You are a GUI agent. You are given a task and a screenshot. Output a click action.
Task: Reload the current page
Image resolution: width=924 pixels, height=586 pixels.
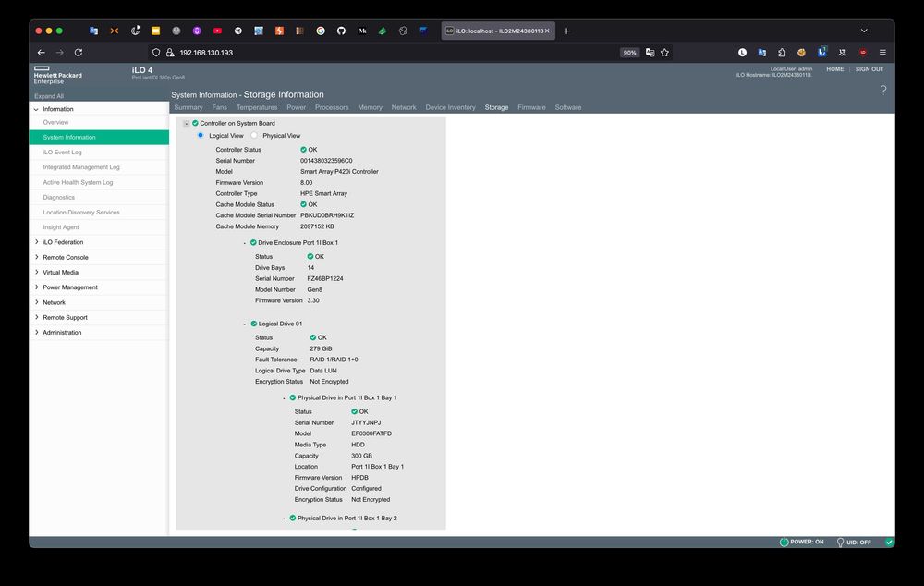pyautogui.click(x=78, y=53)
